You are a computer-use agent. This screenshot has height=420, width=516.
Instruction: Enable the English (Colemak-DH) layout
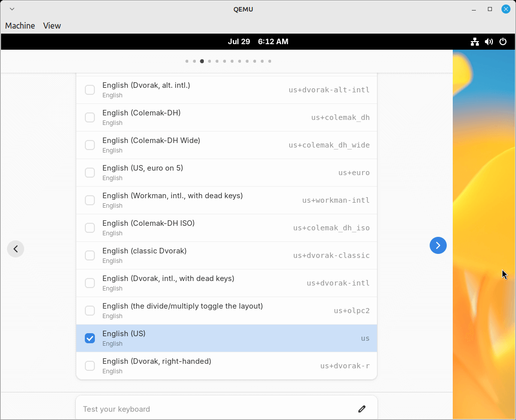tap(90, 117)
